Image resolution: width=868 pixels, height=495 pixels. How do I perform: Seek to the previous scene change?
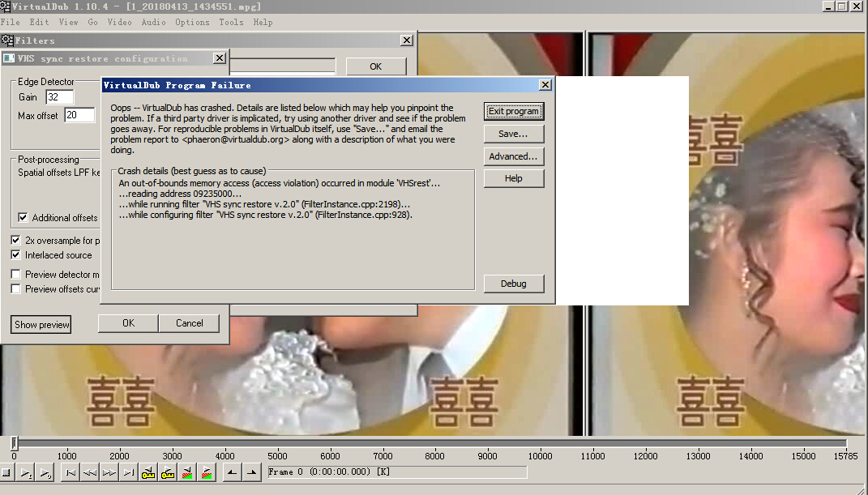[x=187, y=473]
